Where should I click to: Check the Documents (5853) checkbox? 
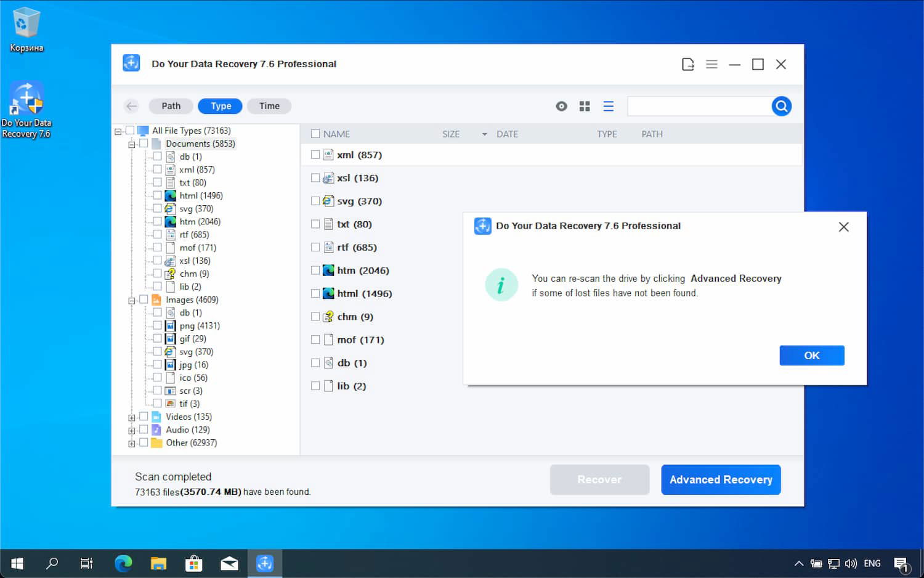tap(144, 143)
